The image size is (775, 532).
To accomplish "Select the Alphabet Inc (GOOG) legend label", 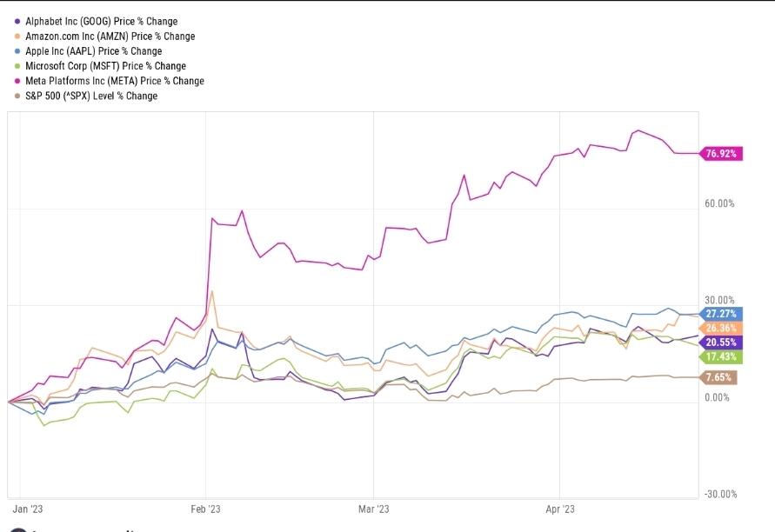I will pyautogui.click(x=101, y=21).
